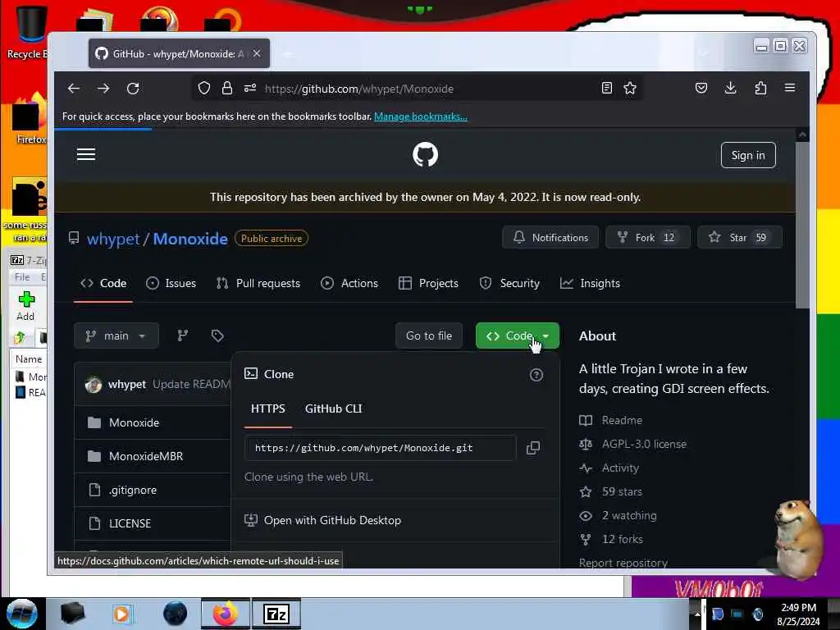The image size is (840, 630).
Task: Click the clone URL text field
Action: click(x=380, y=448)
